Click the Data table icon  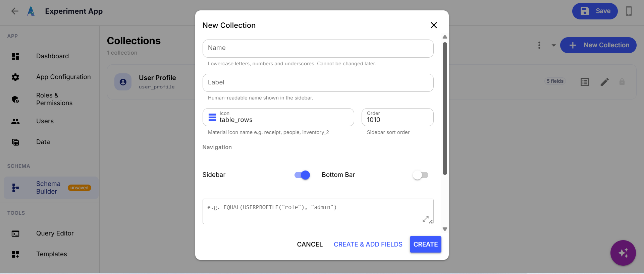[x=15, y=142]
